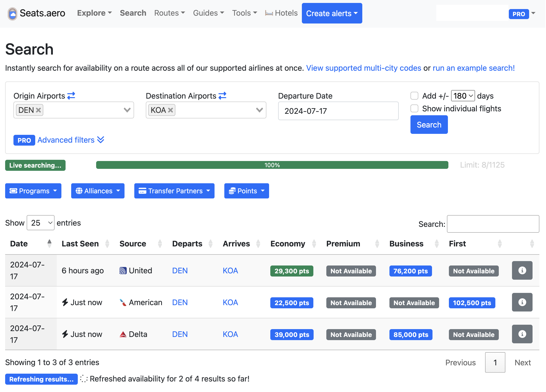
Task: Open the Programs filter dropdown
Action: point(33,191)
